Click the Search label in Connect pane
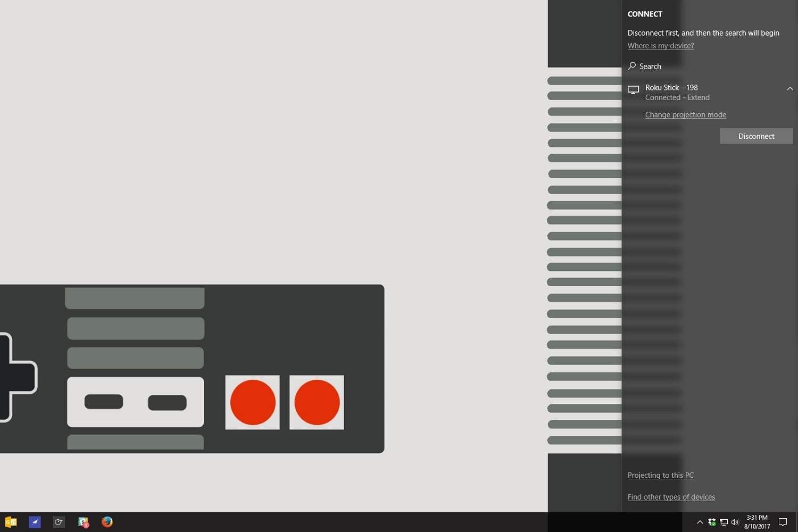798x532 pixels. point(650,66)
